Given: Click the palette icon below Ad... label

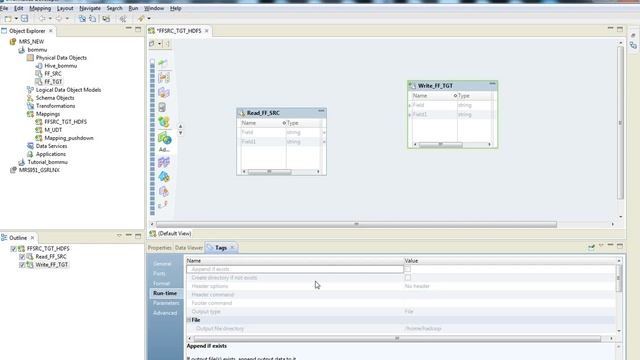Looking at the screenshot, I should tap(164, 162).
